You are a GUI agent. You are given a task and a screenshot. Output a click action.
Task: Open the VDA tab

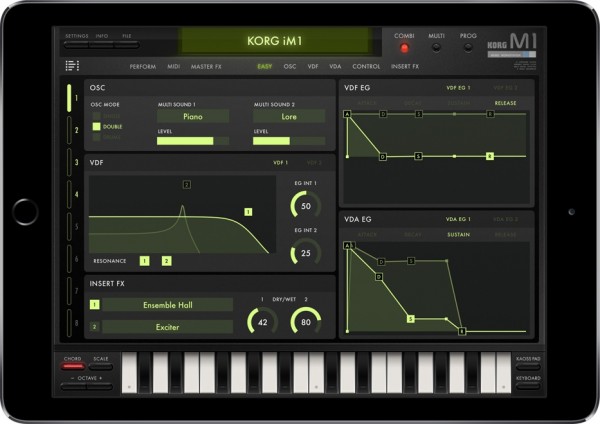point(337,66)
